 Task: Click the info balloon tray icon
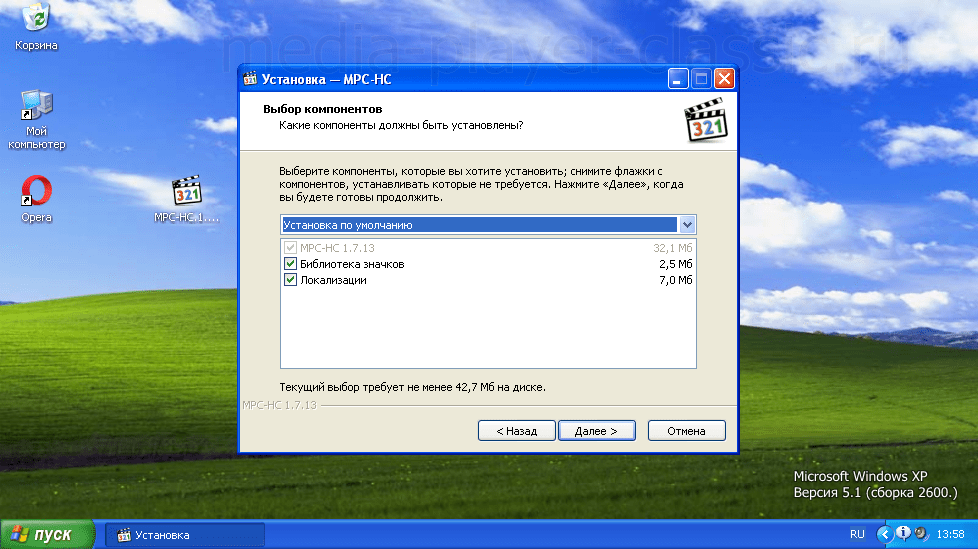coord(903,533)
